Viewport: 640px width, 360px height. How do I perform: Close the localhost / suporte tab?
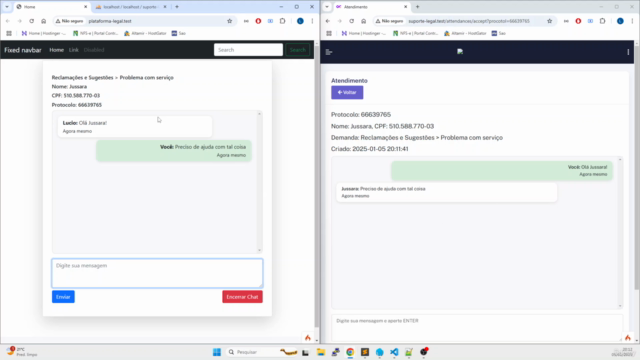(x=165, y=7)
